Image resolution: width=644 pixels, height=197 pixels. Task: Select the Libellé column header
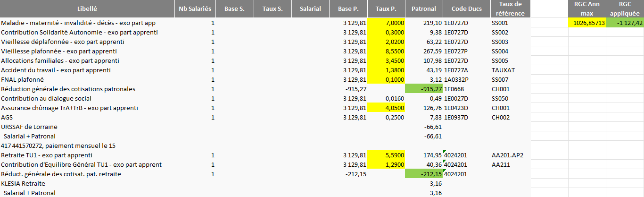87,9
